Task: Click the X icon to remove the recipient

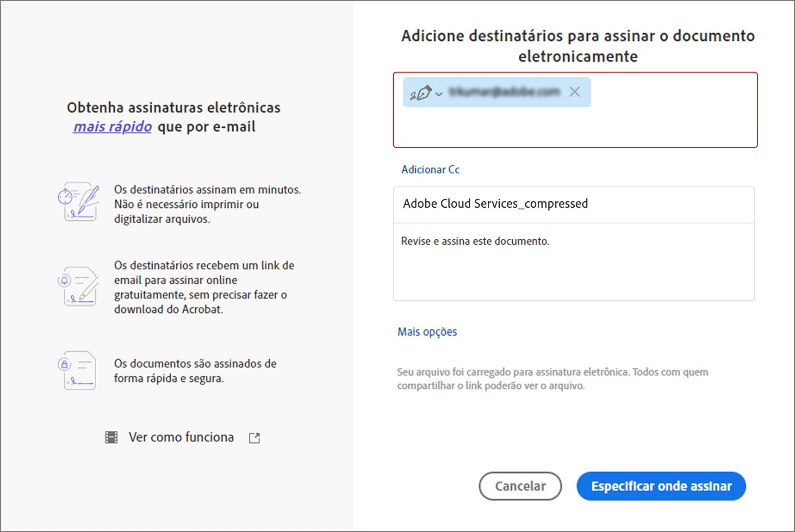Action: pyautogui.click(x=575, y=92)
